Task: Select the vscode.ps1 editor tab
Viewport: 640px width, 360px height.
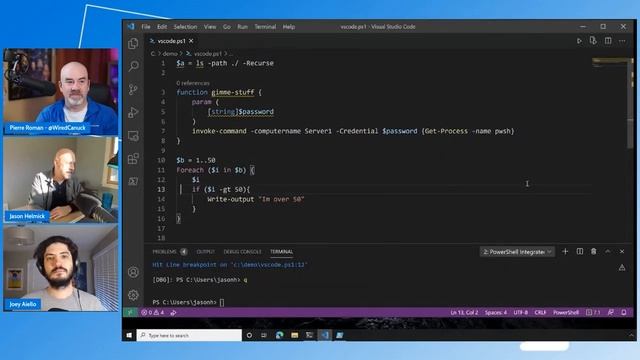Action: click(171, 41)
